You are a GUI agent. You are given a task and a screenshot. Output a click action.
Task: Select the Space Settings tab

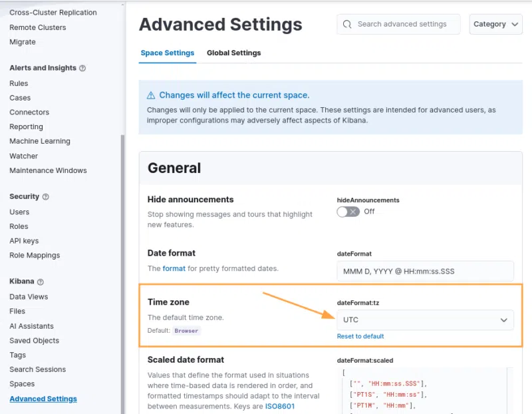[168, 53]
